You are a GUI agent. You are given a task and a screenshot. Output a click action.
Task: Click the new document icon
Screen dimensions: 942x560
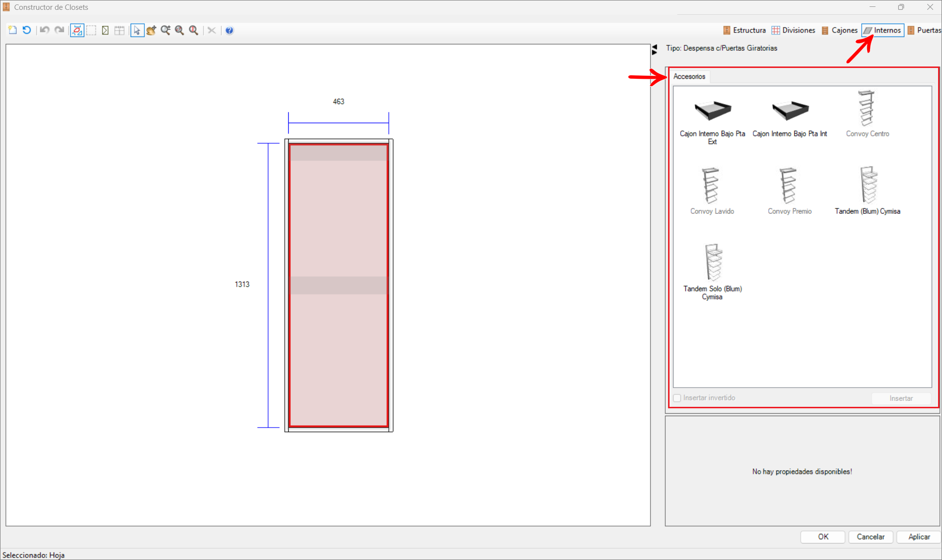(x=12, y=30)
